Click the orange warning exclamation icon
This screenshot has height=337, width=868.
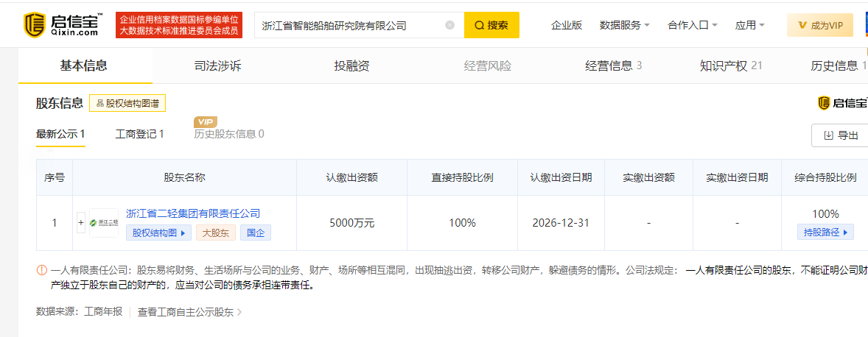point(41,271)
